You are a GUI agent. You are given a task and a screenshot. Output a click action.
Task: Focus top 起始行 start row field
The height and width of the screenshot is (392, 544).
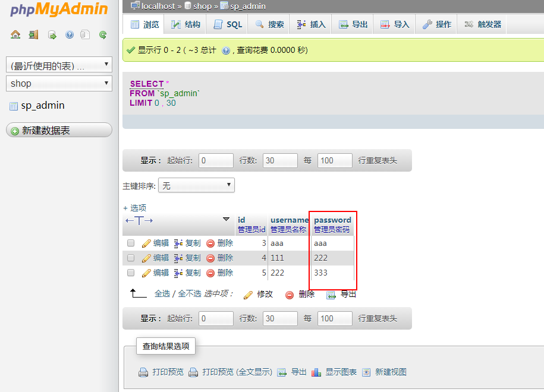[216, 160]
